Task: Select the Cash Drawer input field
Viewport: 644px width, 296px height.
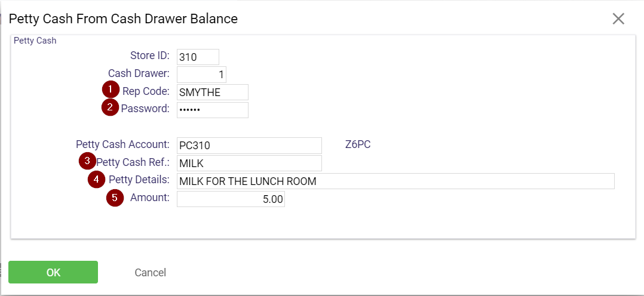Action: [x=202, y=75]
